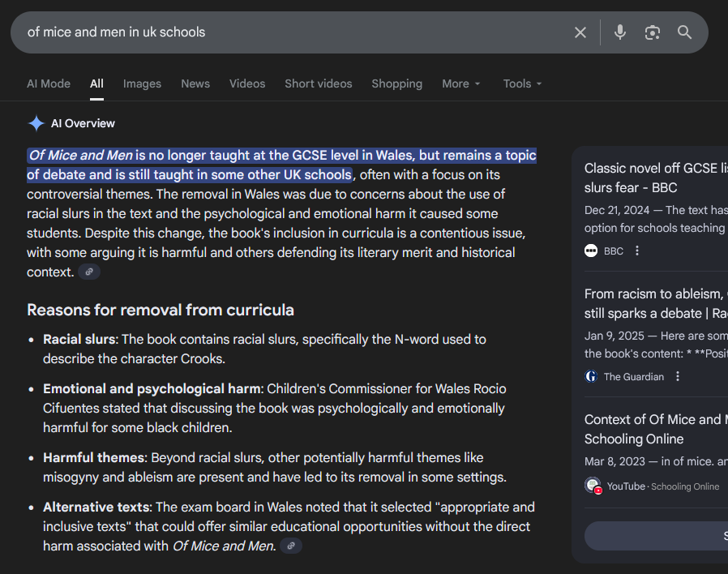This screenshot has height=574, width=728.
Task: Switch to the Images tab
Action: tap(142, 84)
